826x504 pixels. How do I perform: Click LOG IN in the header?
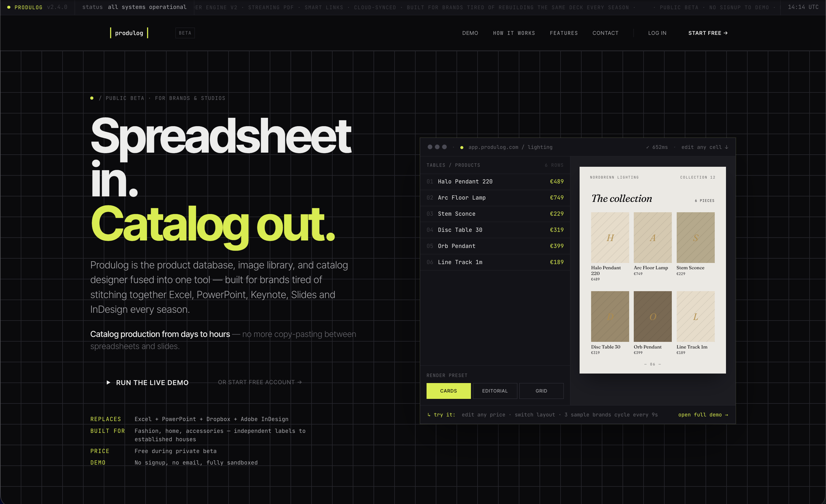coord(657,33)
